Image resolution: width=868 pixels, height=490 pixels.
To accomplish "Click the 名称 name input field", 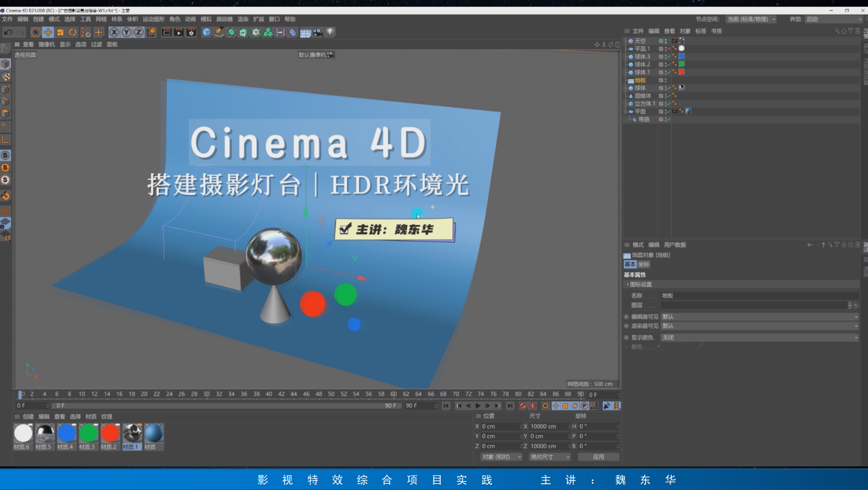I will click(x=759, y=296).
